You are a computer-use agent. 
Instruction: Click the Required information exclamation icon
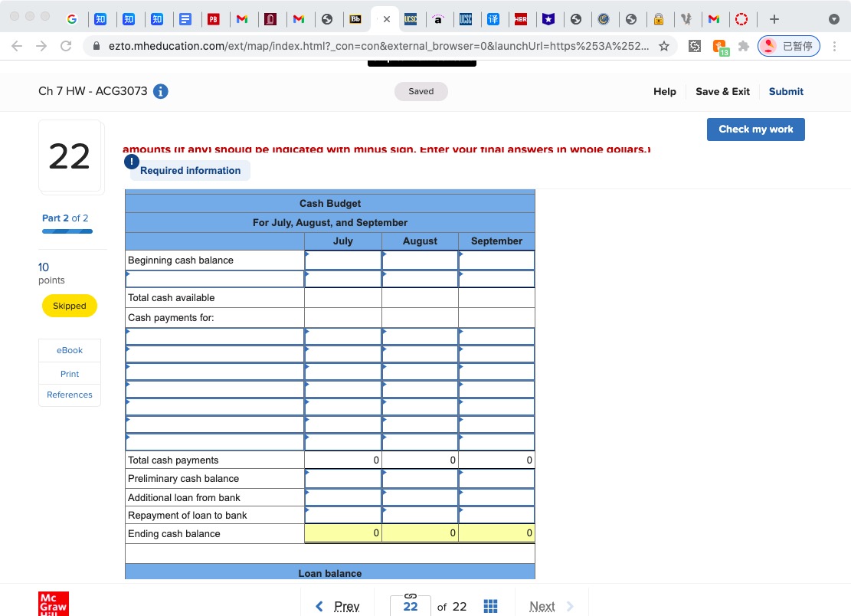(x=129, y=162)
